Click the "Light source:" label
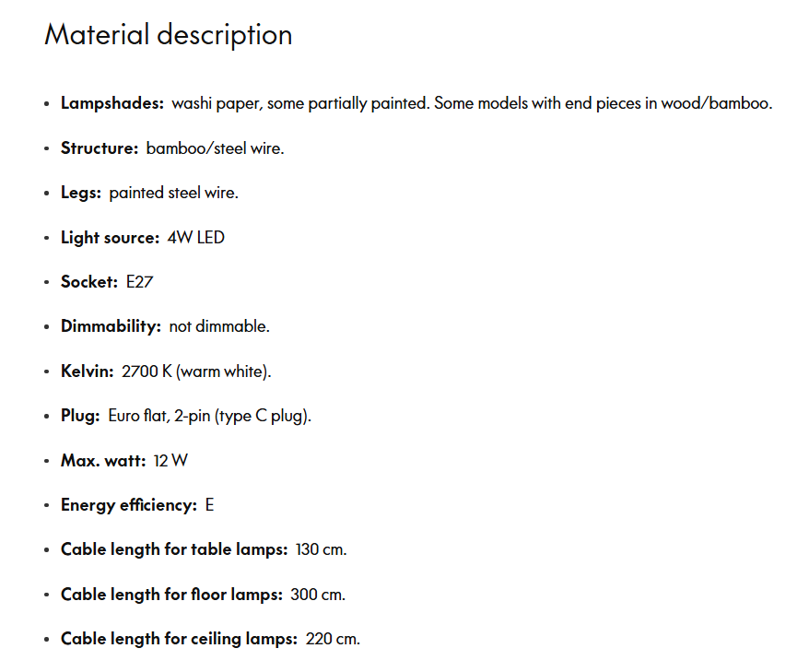This screenshot has height=672, width=809. 110,238
